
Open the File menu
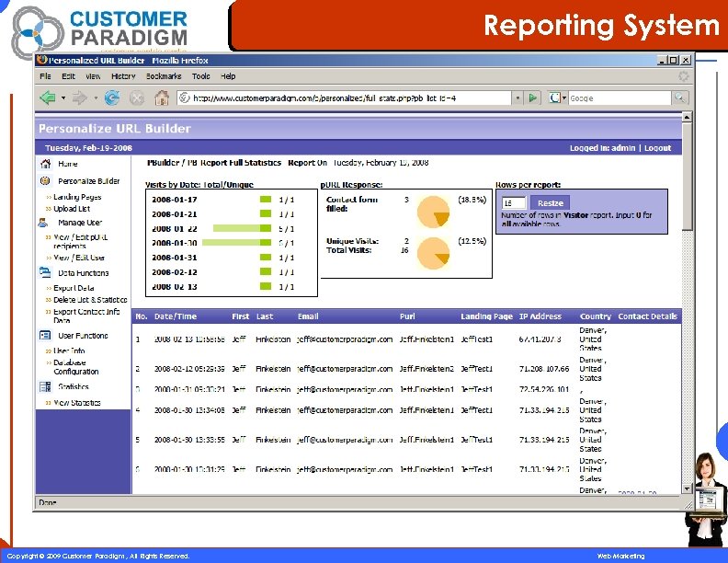[x=46, y=76]
